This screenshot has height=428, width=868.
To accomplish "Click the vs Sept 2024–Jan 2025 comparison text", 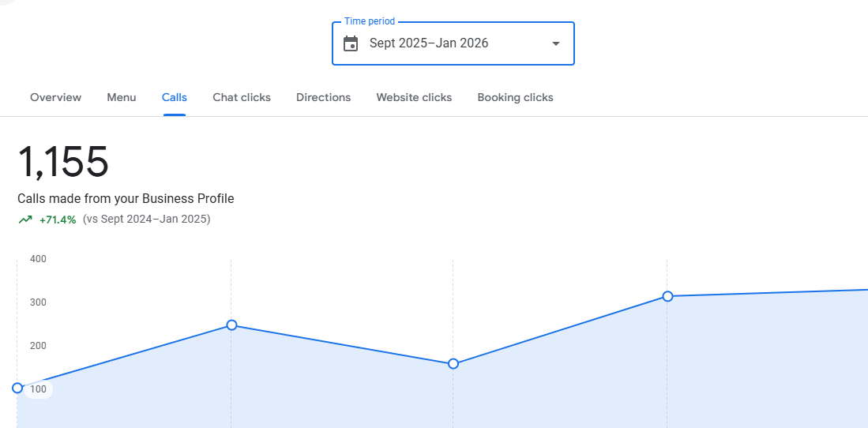I will (146, 220).
